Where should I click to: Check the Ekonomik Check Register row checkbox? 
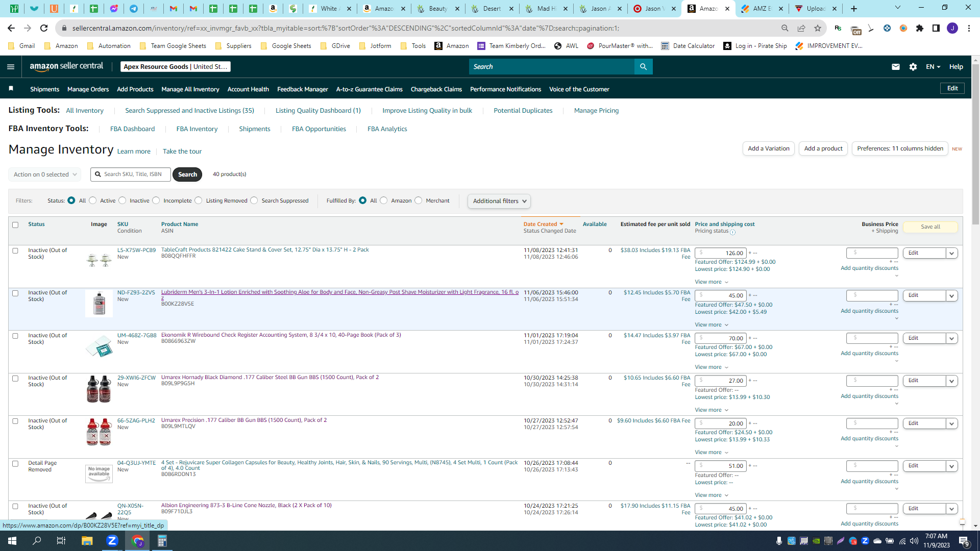(15, 336)
